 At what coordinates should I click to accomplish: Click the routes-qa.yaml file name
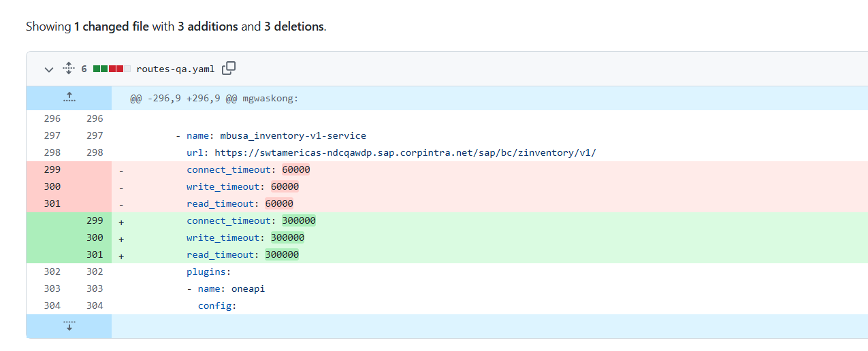pyautogui.click(x=175, y=69)
